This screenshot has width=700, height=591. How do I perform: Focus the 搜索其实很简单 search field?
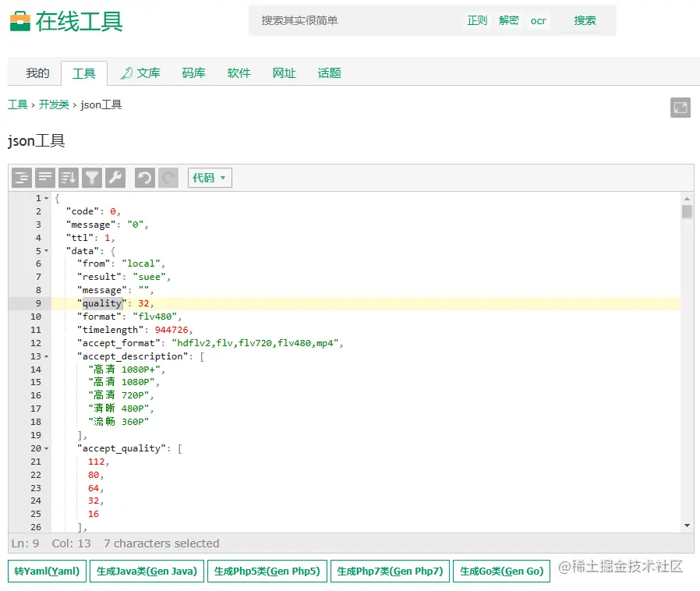[357, 20]
